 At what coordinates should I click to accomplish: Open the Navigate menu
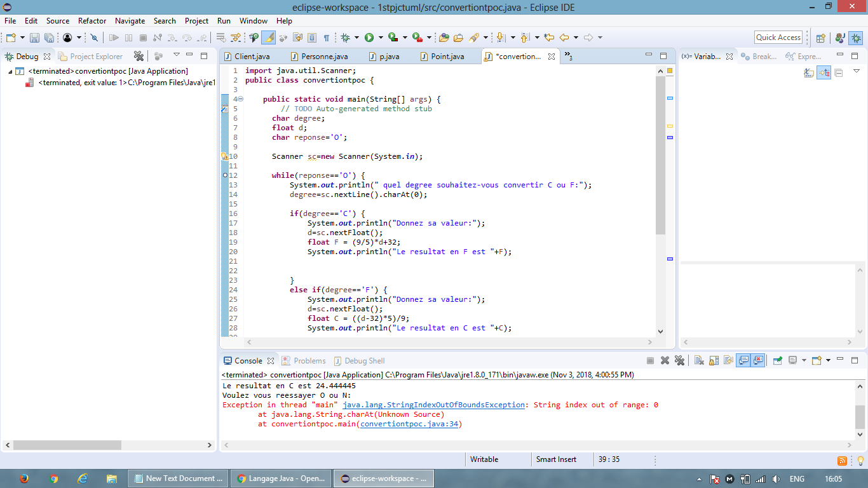(x=130, y=21)
